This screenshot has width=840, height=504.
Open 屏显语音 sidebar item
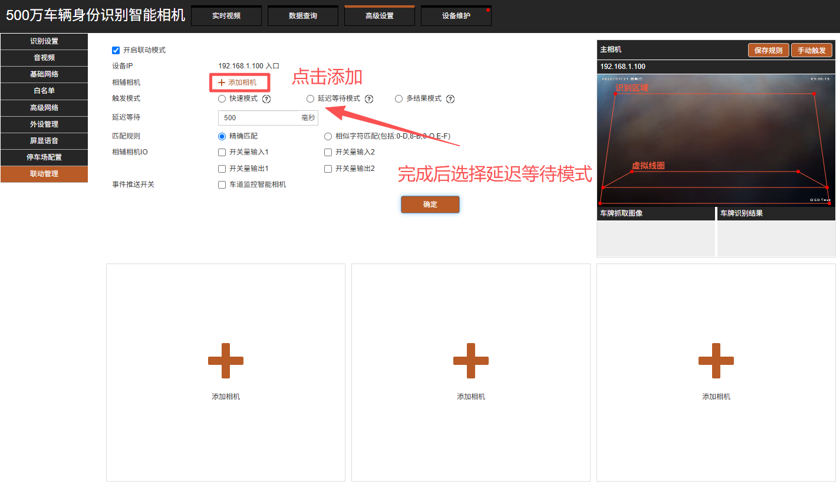pos(44,141)
